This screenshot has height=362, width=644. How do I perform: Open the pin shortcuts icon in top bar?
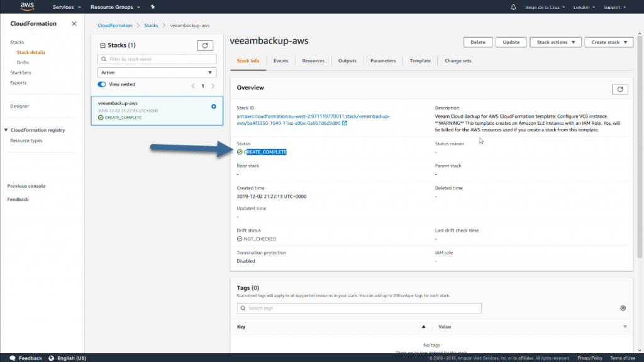[153, 7]
